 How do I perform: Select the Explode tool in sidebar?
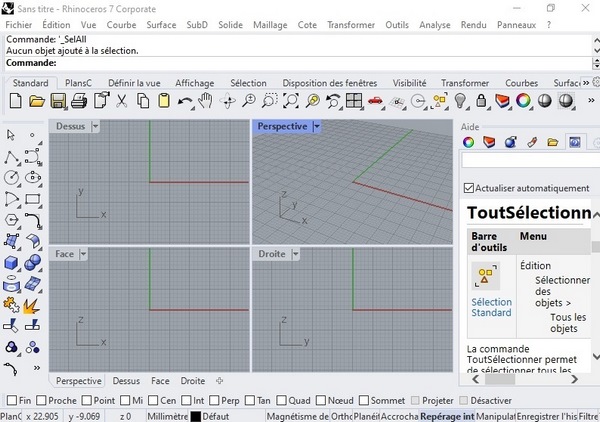[x=31, y=306]
